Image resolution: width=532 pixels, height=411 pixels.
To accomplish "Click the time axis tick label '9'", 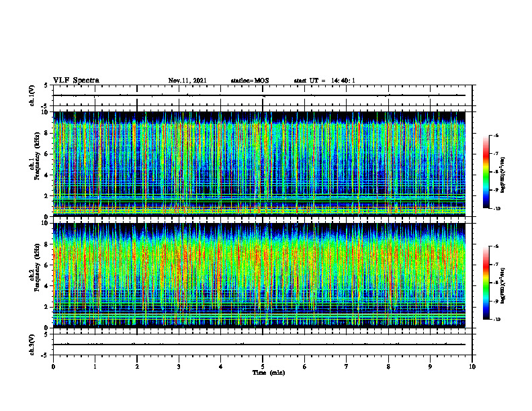I will tap(430, 367).
